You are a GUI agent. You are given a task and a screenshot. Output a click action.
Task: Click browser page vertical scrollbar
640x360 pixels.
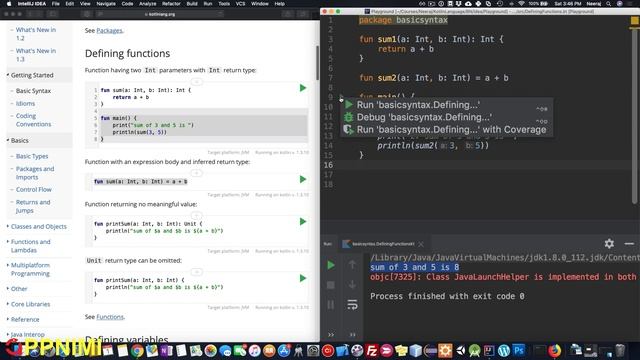point(317,63)
